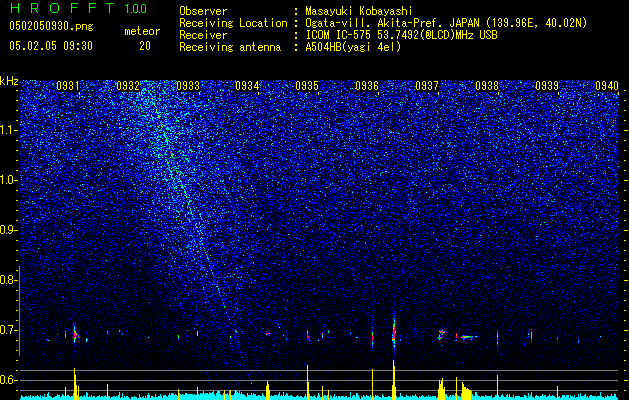Click the 0931 time marker
The width and height of the screenshot is (629, 400).
click(68, 86)
